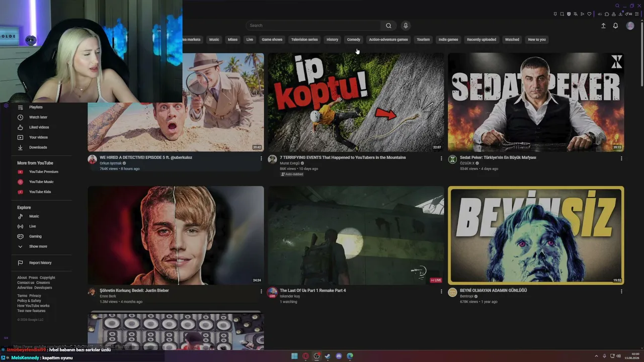Select the New to you chip
Viewport: 644px width, 362px height.
click(537, 40)
